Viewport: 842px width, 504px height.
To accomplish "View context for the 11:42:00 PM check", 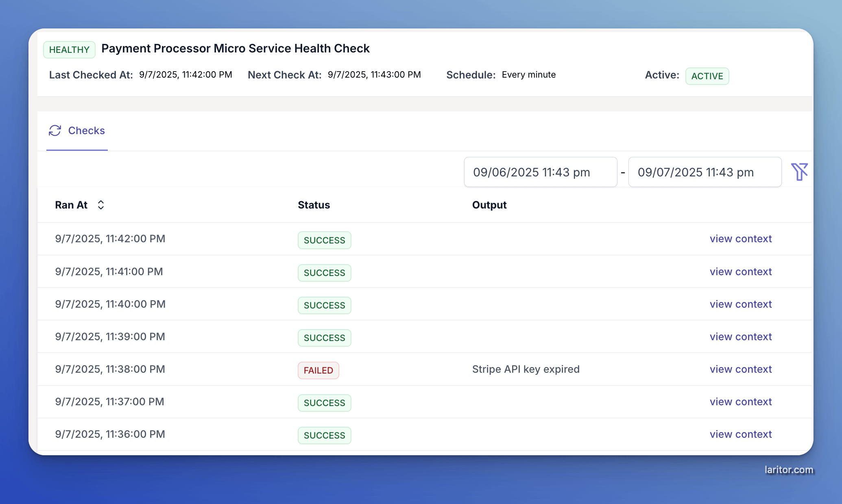I will point(741,239).
